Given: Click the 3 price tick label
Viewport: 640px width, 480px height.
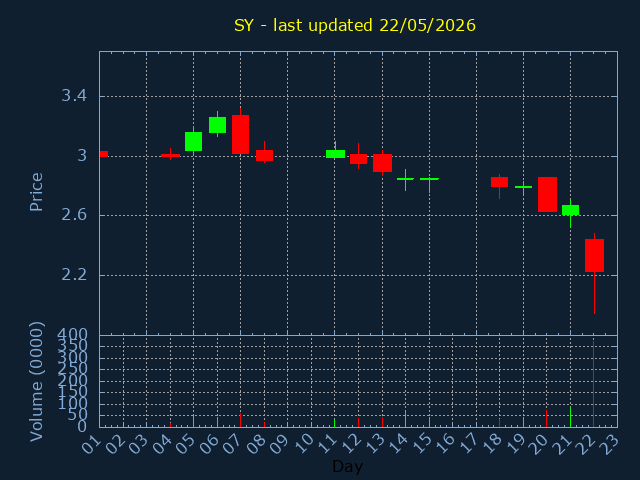Looking at the screenshot, I should [x=82, y=156].
